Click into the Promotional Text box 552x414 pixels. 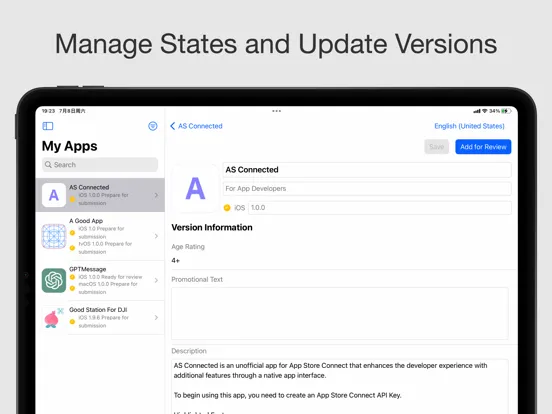point(340,313)
